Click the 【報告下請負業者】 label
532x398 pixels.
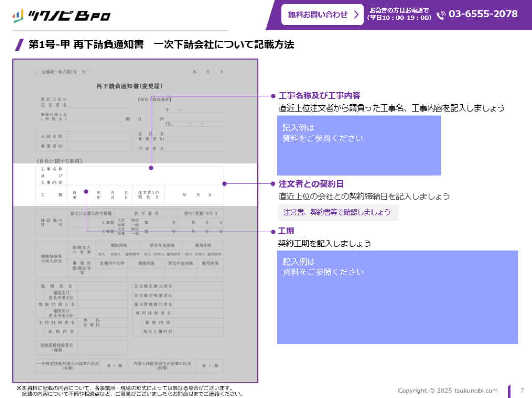tap(154, 99)
